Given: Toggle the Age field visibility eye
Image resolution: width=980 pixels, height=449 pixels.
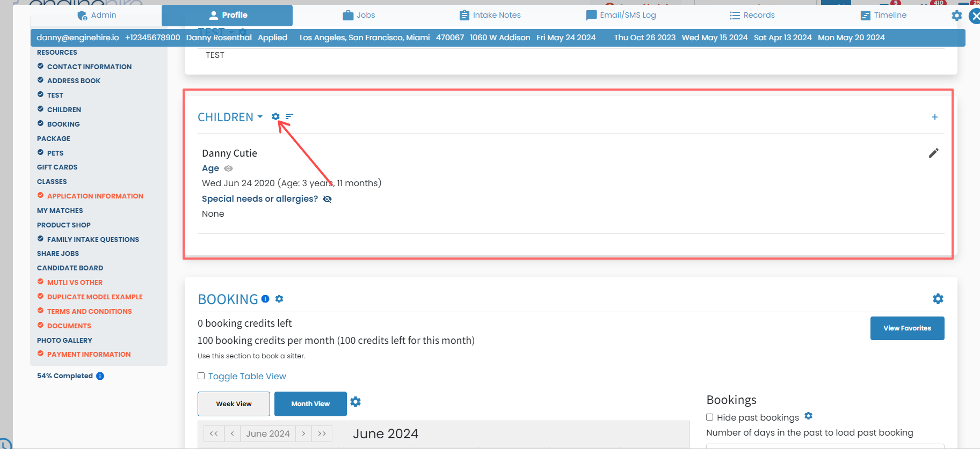Looking at the screenshot, I should 228,168.
